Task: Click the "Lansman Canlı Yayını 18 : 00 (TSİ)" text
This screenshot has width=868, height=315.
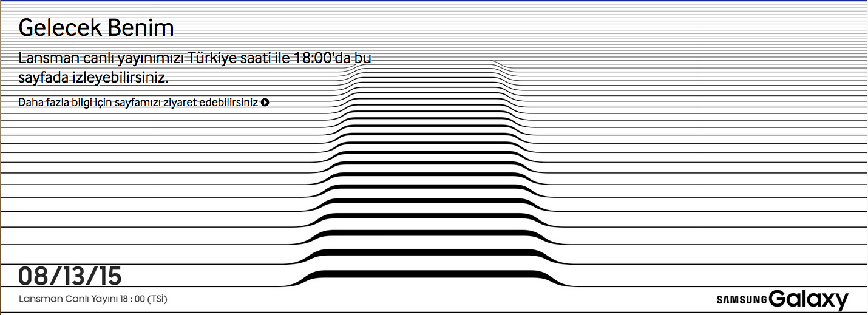Action: (93, 299)
